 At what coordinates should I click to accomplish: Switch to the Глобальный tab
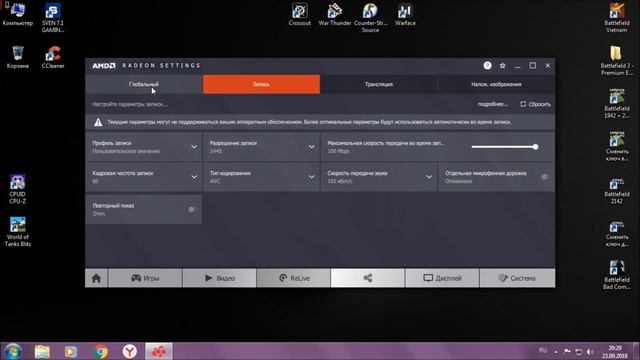point(144,84)
